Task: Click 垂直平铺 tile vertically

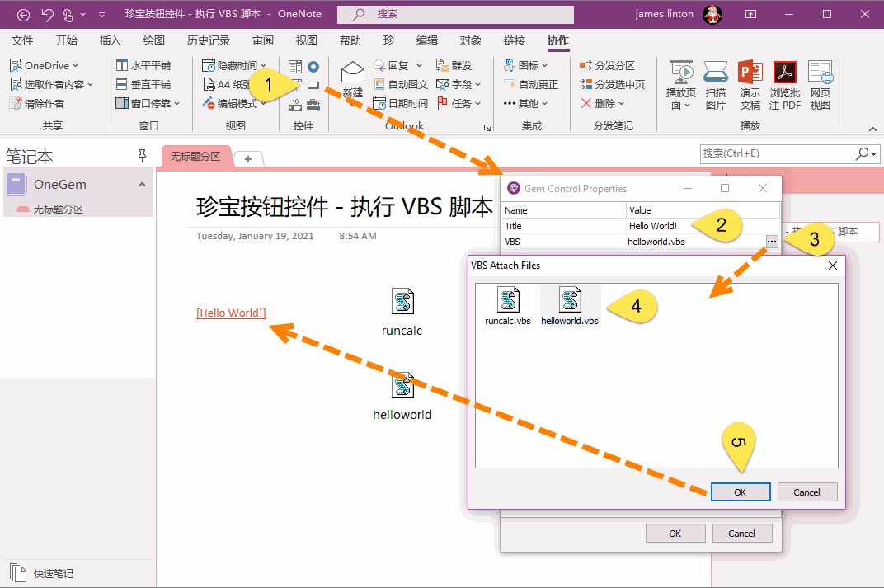Action: click(x=143, y=85)
